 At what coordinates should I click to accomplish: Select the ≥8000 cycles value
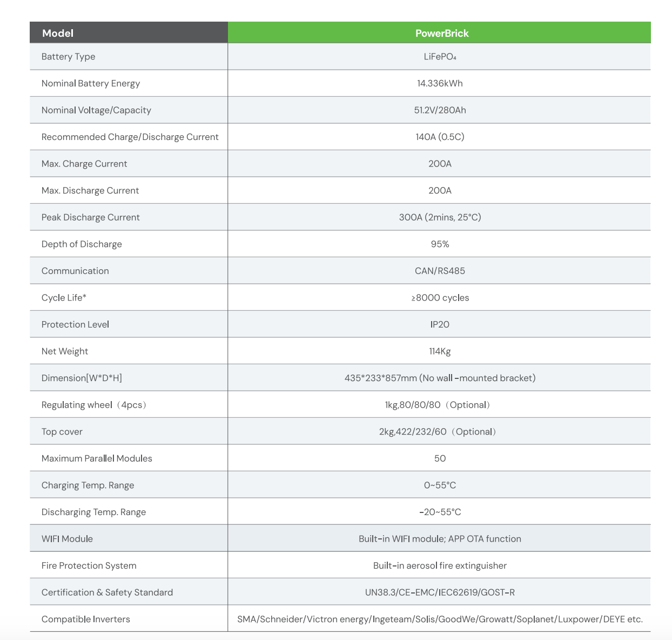click(x=440, y=298)
